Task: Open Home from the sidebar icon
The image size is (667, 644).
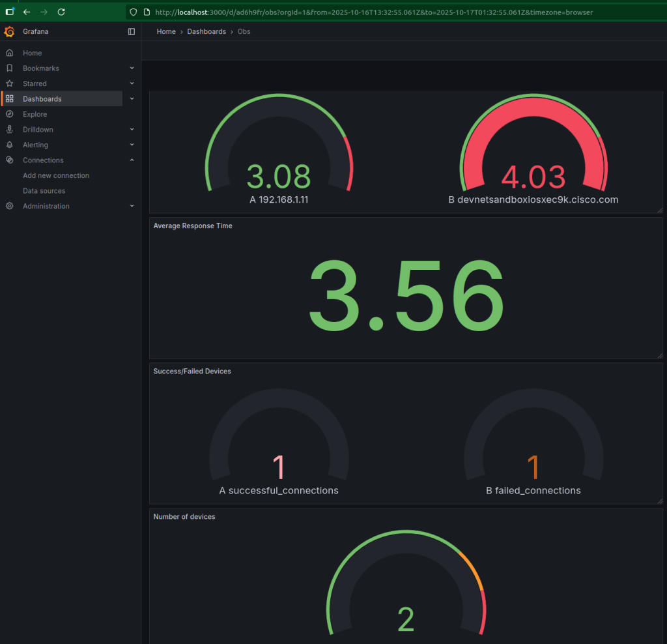Action: point(9,53)
